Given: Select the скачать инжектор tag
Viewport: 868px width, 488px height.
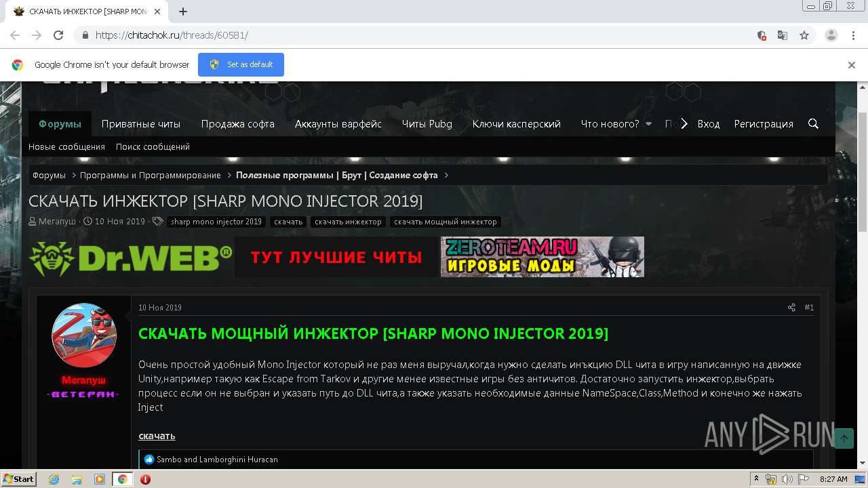Looking at the screenshot, I should (x=349, y=222).
